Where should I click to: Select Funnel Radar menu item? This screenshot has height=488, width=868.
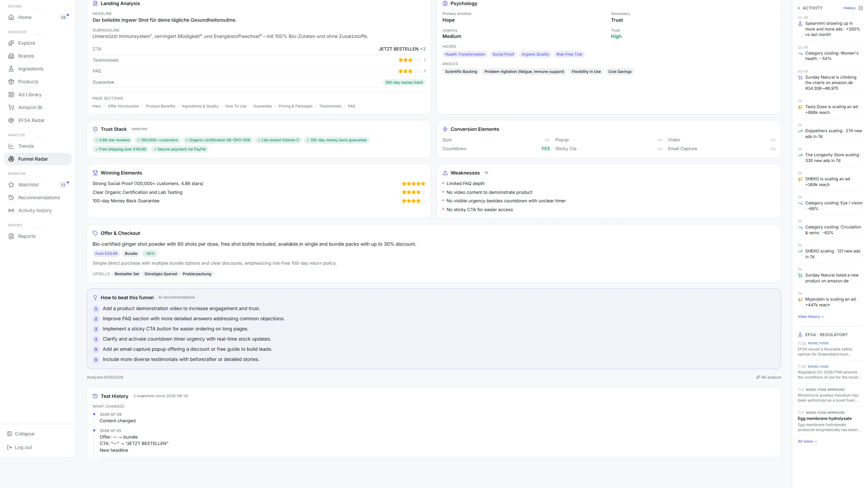(38, 159)
